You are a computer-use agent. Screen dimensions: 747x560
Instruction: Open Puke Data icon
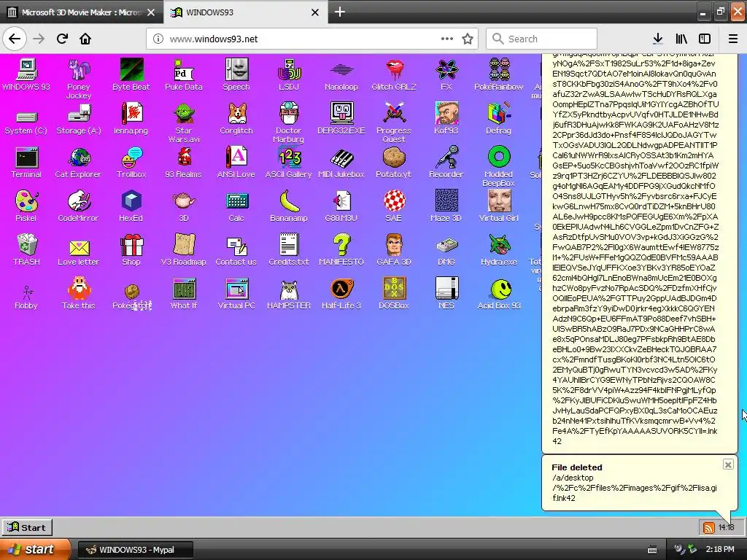(184, 70)
